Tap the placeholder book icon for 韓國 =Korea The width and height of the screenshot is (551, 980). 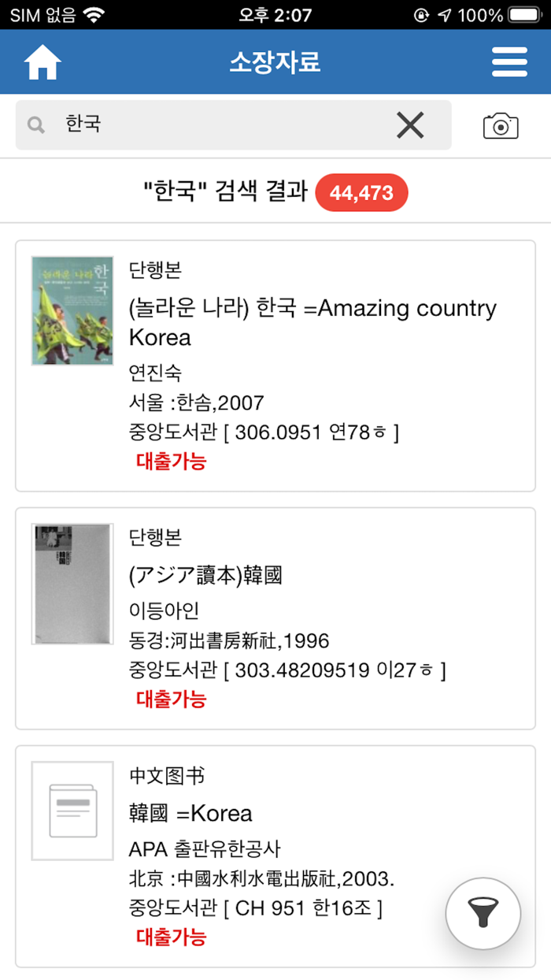72,811
